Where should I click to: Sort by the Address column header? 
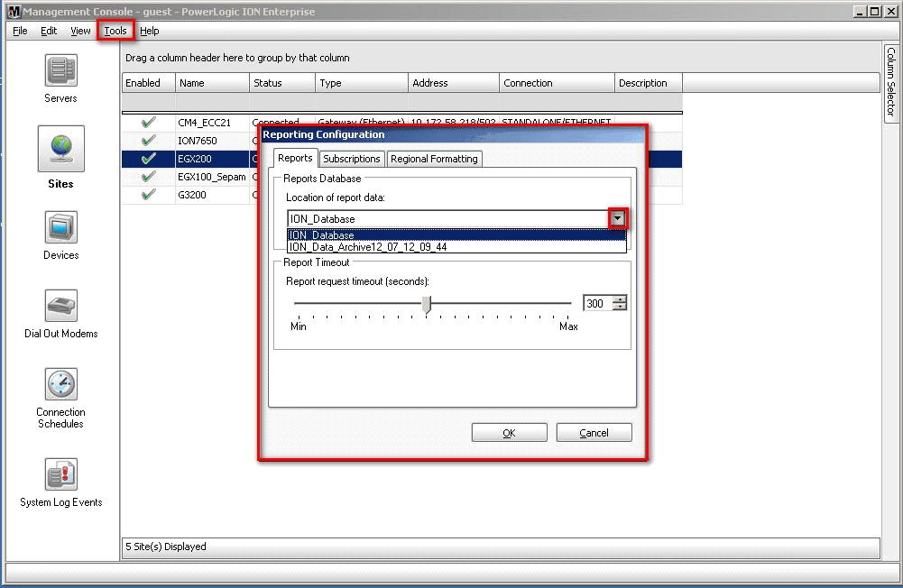click(454, 83)
